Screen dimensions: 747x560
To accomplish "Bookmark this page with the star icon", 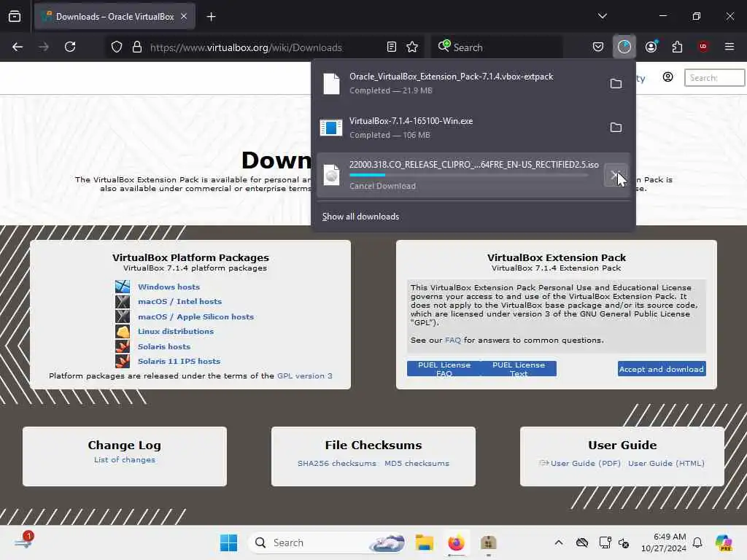I will 412,47.
